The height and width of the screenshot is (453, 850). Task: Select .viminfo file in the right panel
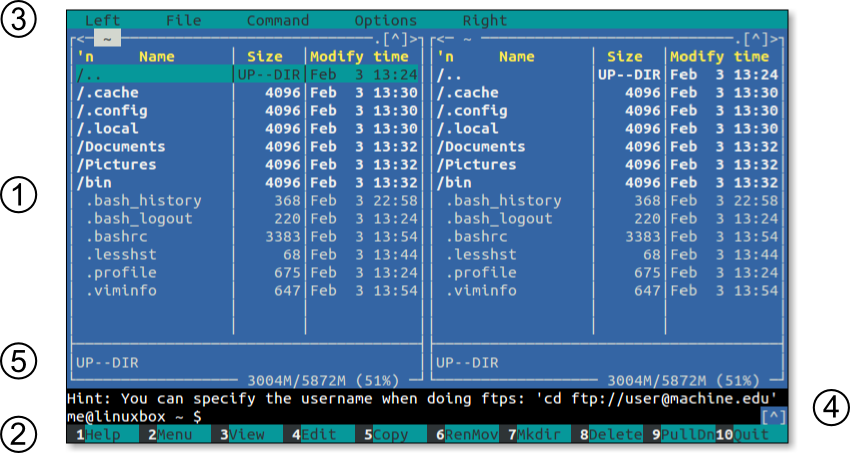(x=481, y=290)
